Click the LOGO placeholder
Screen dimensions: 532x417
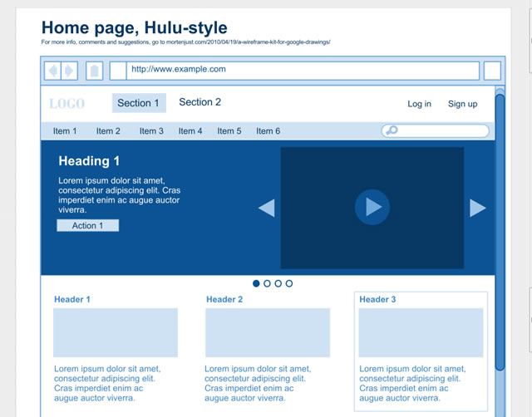(x=66, y=103)
